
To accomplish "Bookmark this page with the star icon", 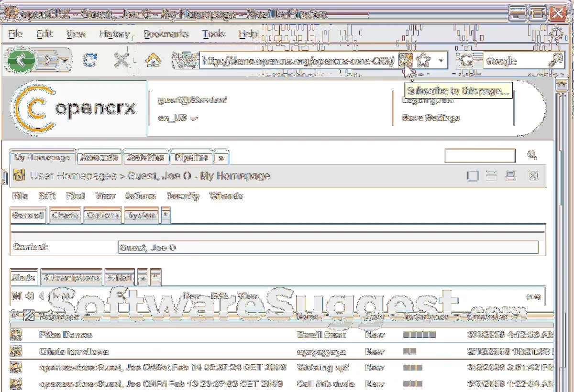I will 423,60.
